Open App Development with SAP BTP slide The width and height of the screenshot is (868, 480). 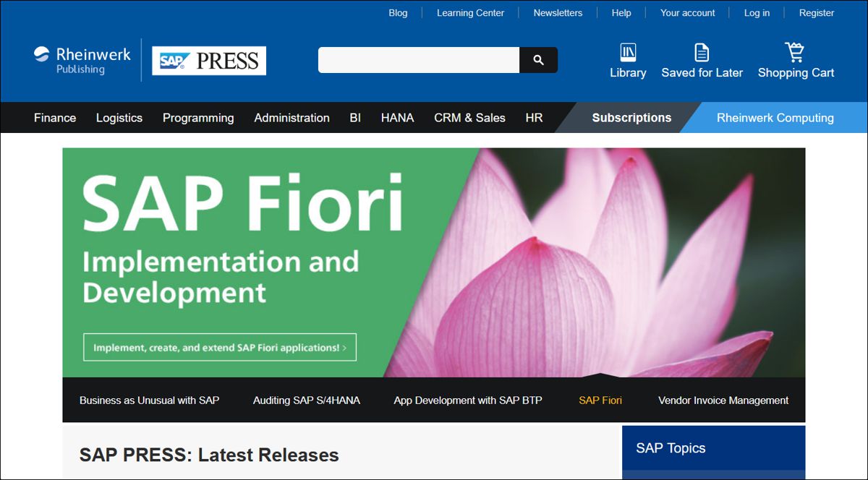click(x=468, y=400)
